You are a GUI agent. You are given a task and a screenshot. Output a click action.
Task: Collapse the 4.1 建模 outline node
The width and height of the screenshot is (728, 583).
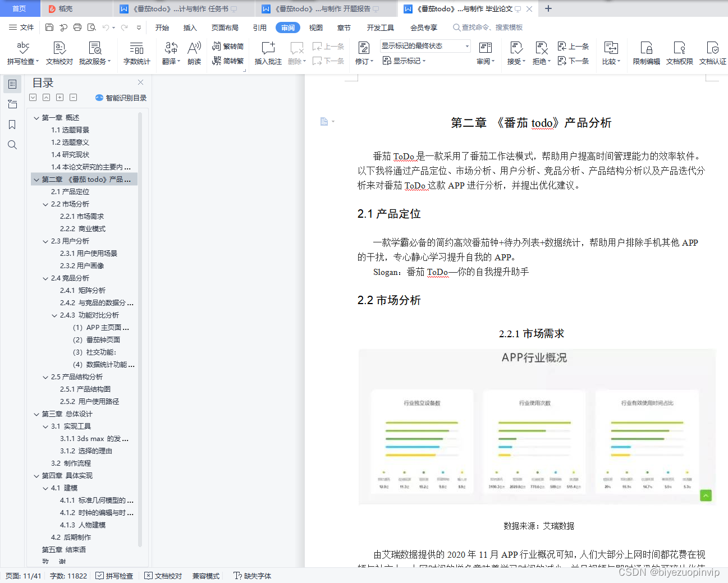coord(45,488)
